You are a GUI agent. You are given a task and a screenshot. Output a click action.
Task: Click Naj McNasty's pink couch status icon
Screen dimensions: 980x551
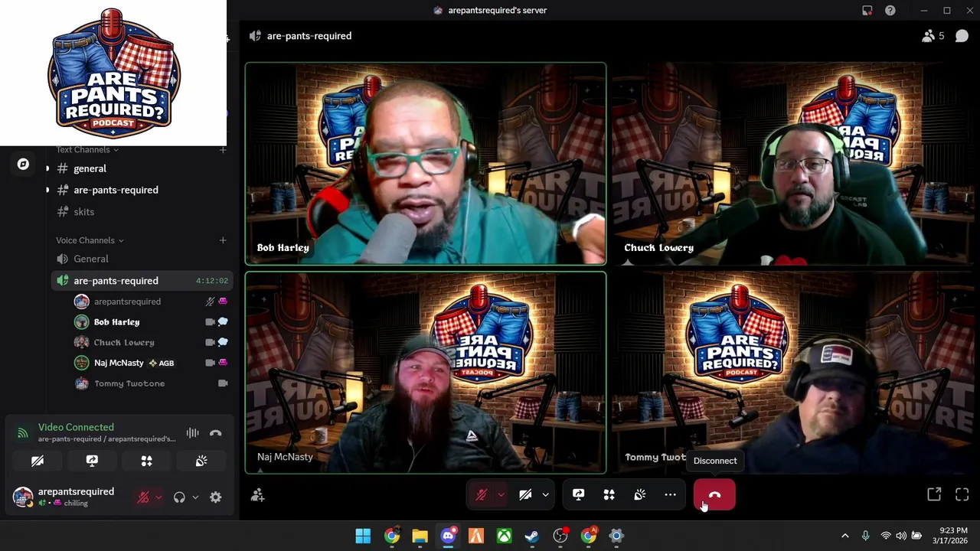pyautogui.click(x=223, y=363)
